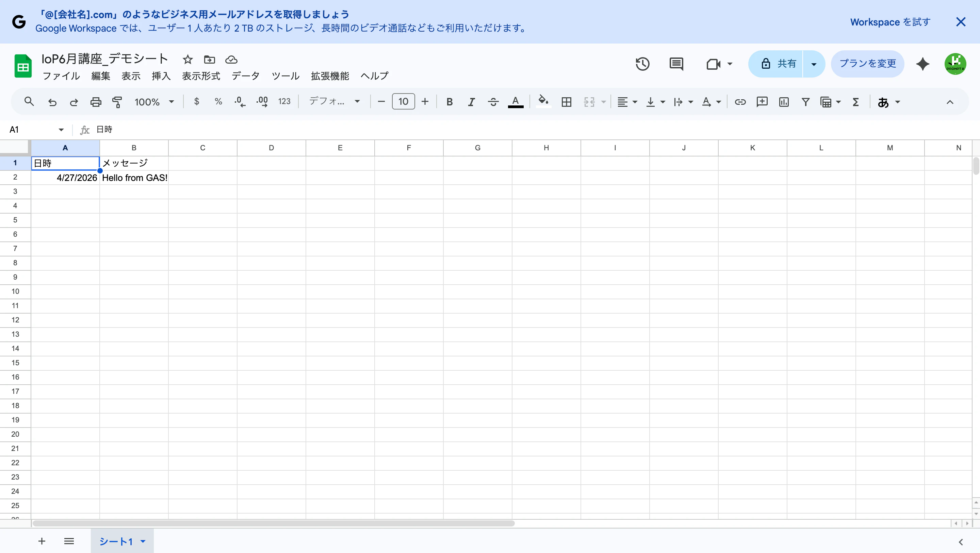
Task: Click the insert link icon
Action: coord(740,102)
